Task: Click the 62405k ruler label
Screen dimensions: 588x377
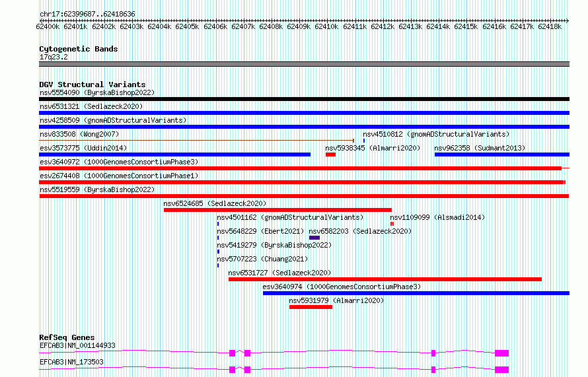Action: coord(187,26)
